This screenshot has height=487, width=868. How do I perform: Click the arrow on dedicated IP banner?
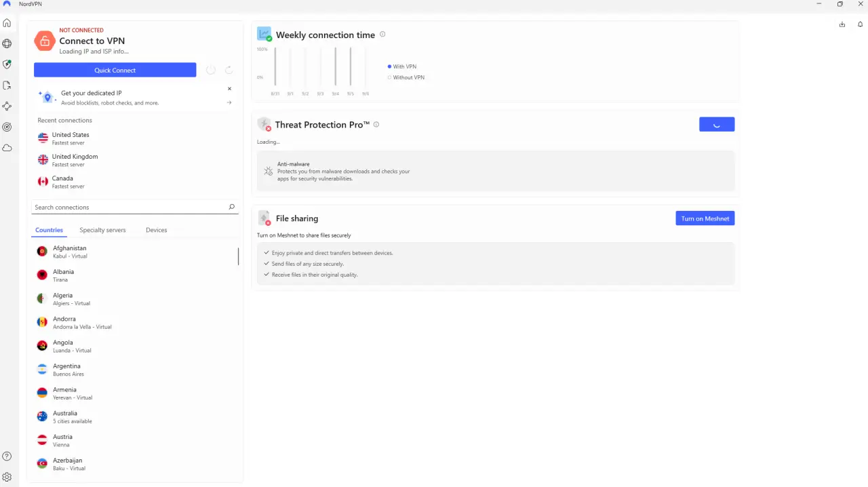(229, 102)
